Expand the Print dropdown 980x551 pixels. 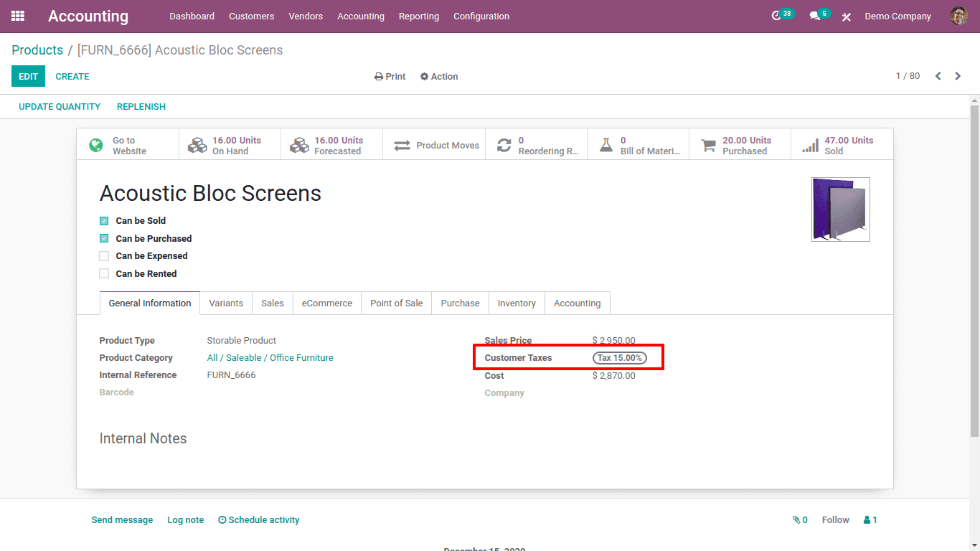tap(390, 77)
